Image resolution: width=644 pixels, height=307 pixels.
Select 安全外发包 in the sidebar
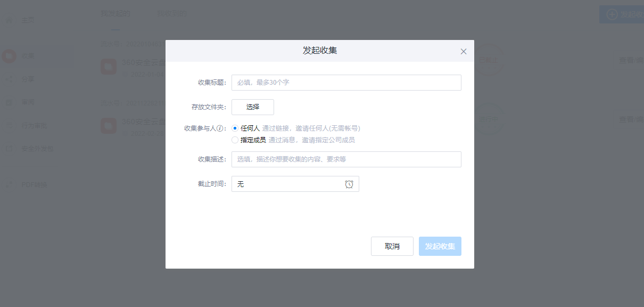(x=29, y=148)
